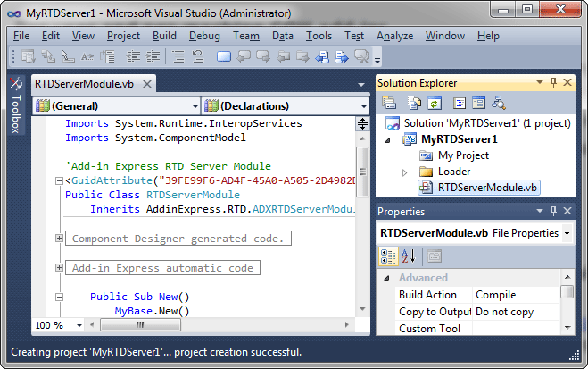
Task: Click the code editor horizontal scrollbar thumb
Action: 141,324
